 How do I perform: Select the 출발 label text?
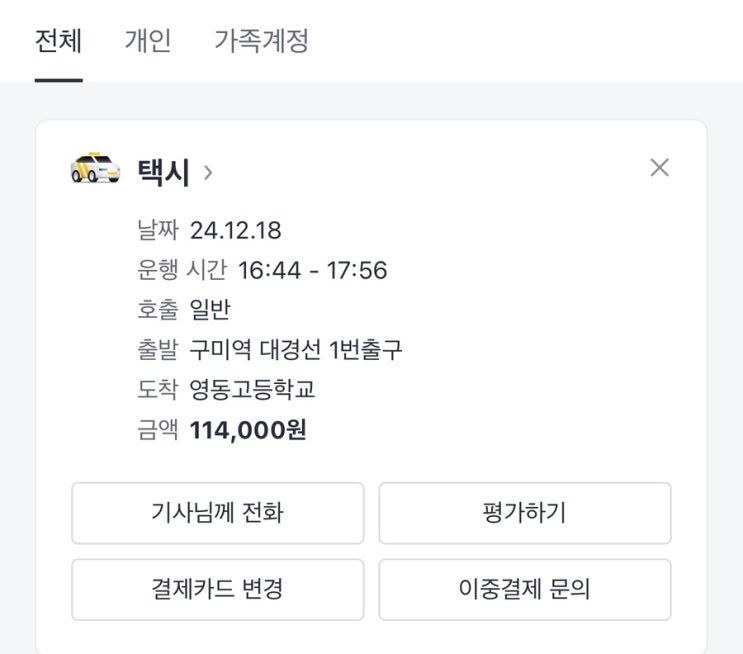[x=157, y=350]
